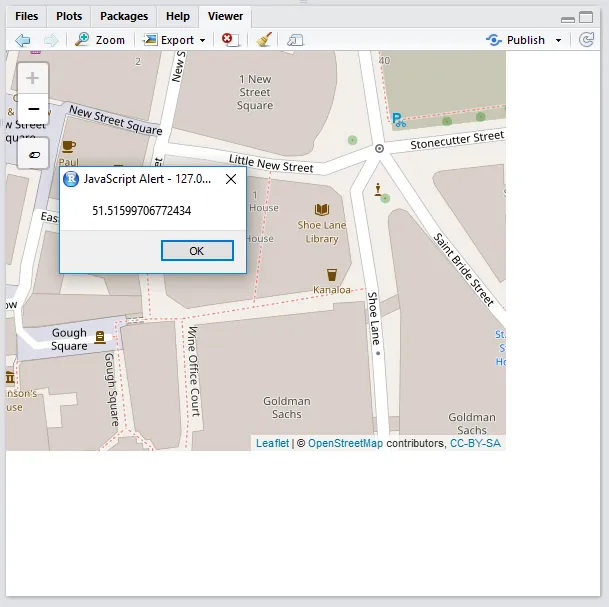The height and width of the screenshot is (607, 609).
Task: Zoom out on the map
Action: click(x=33, y=109)
